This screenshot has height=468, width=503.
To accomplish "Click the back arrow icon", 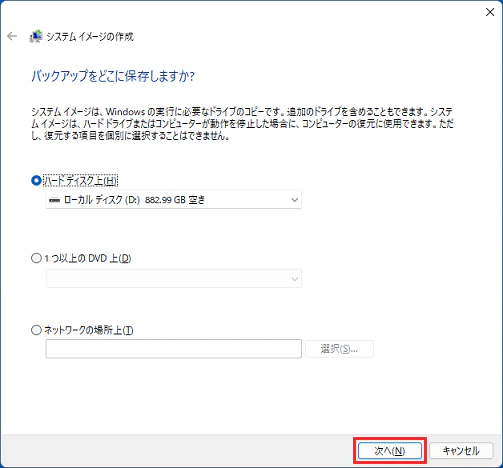I will (12, 36).
